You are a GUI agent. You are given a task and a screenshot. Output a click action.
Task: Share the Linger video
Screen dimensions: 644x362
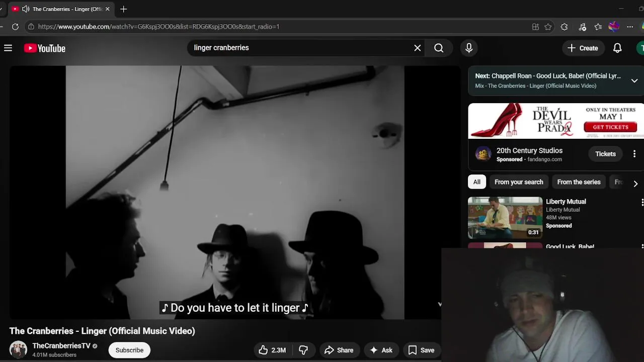point(339,350)
